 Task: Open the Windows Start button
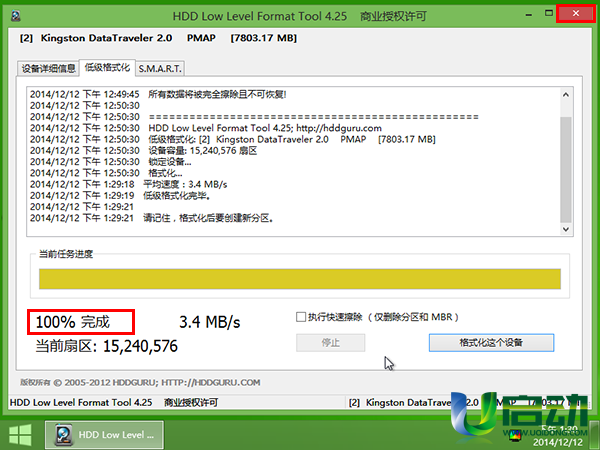coord(20,435)
